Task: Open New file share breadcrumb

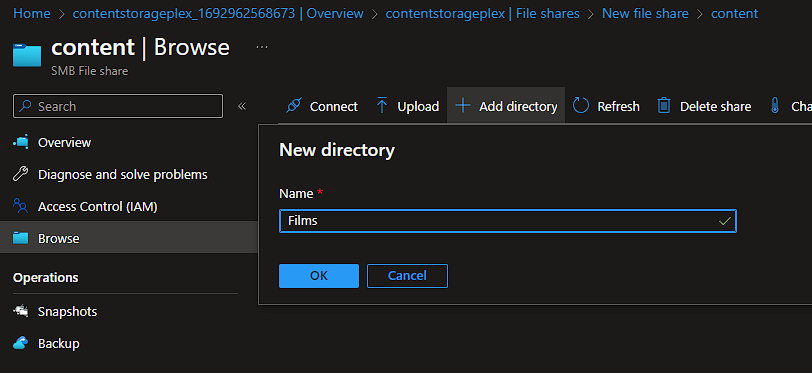Action: (x=645, y=13)
